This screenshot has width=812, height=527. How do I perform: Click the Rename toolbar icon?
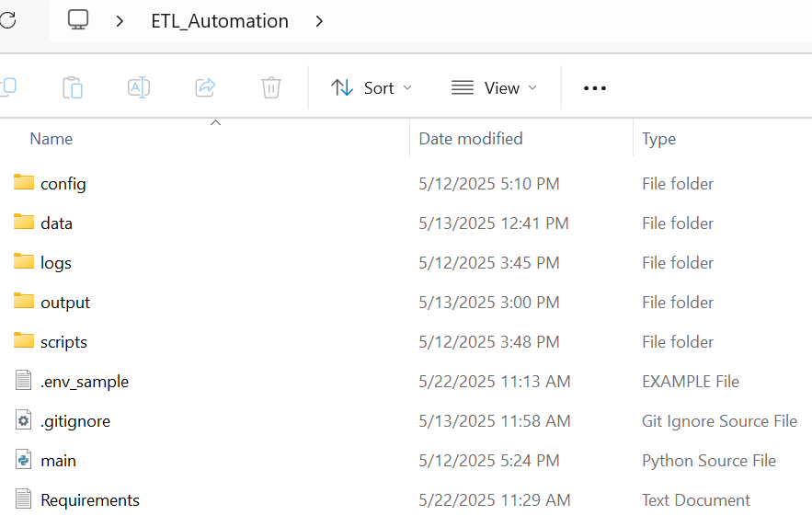(x=139, y=87)
